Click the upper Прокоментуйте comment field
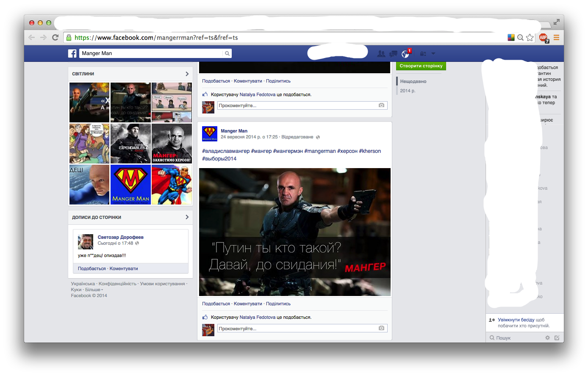Screen dimensions: 588x376 [302, 105]
